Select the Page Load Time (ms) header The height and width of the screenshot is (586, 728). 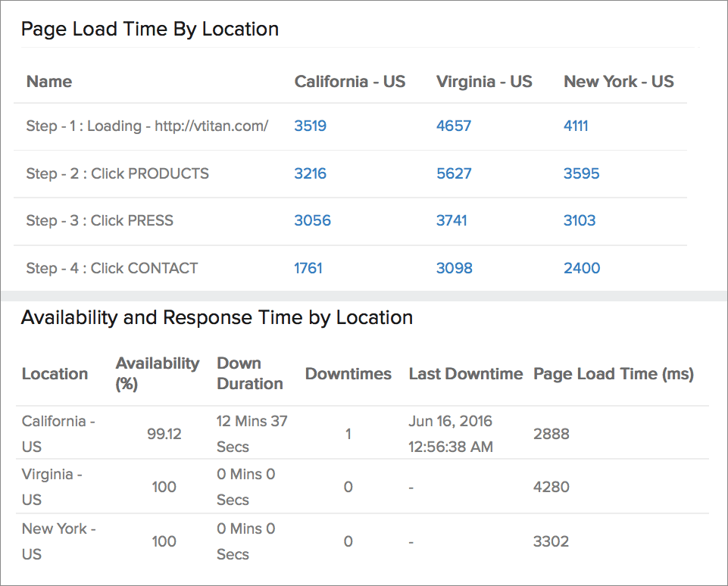614,374
